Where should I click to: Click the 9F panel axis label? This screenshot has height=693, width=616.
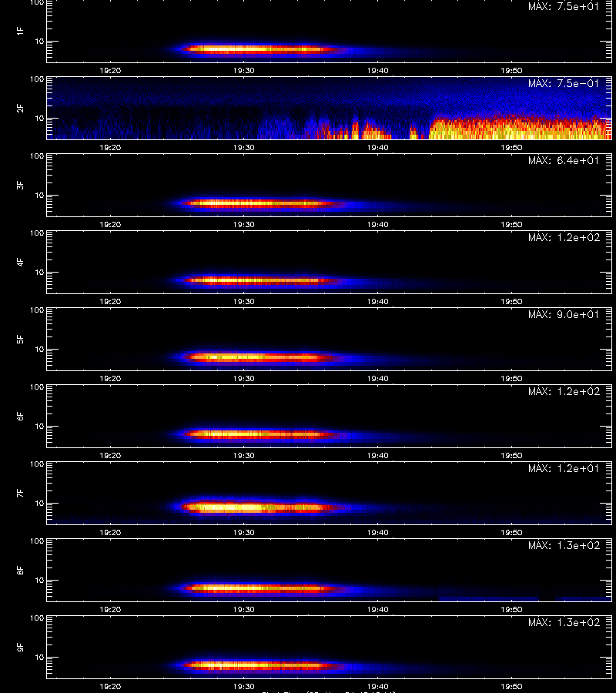[x=20, y=647]
